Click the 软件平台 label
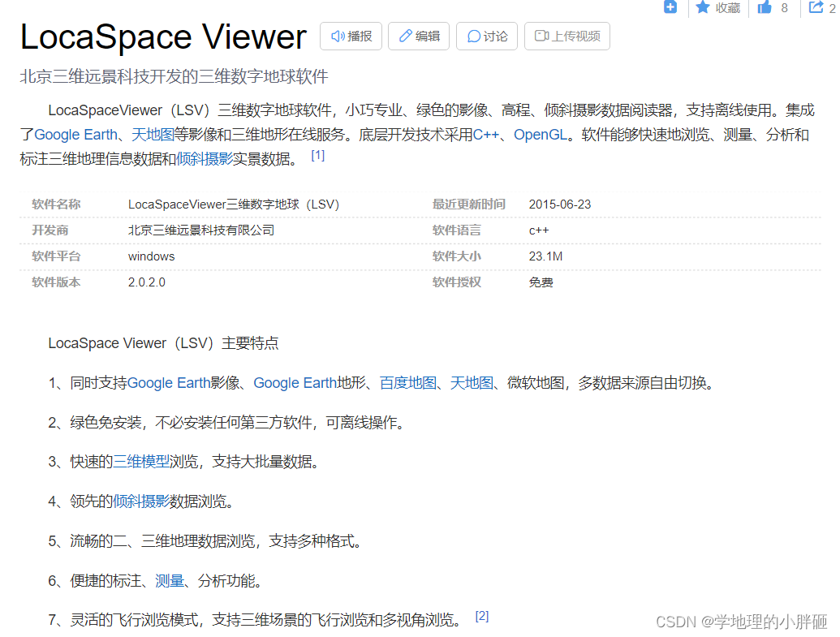840x637 pixels. pyautogui.click(x=56, y=256)
